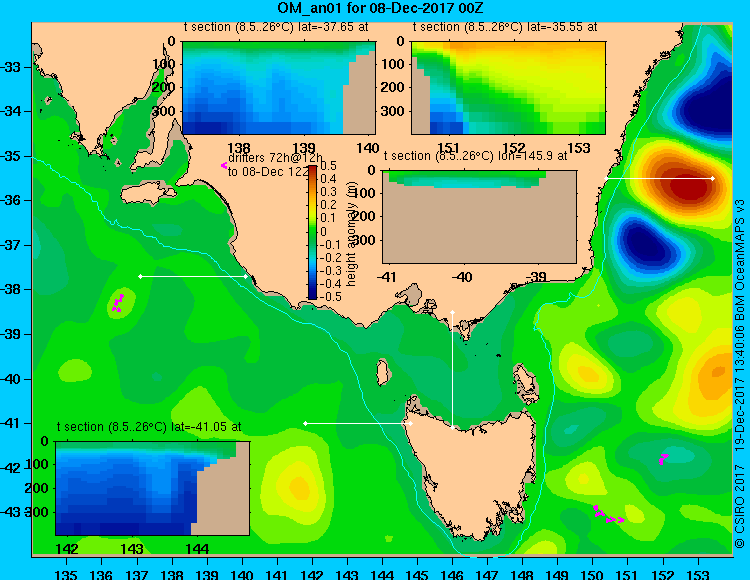Image resolution: width=750 pixels, height=580 pixels.
Task: Click the 'drifters 72h@12h' legend text
Action: [275, 158]
